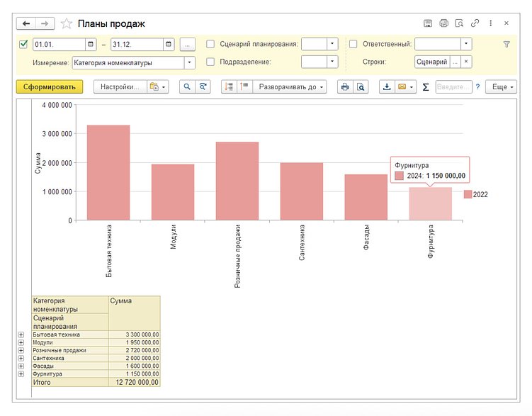Enable the Ответственный checkbox
Viewport: 532px width, 416px height.
pyautogui.click(x=353, y=44)
